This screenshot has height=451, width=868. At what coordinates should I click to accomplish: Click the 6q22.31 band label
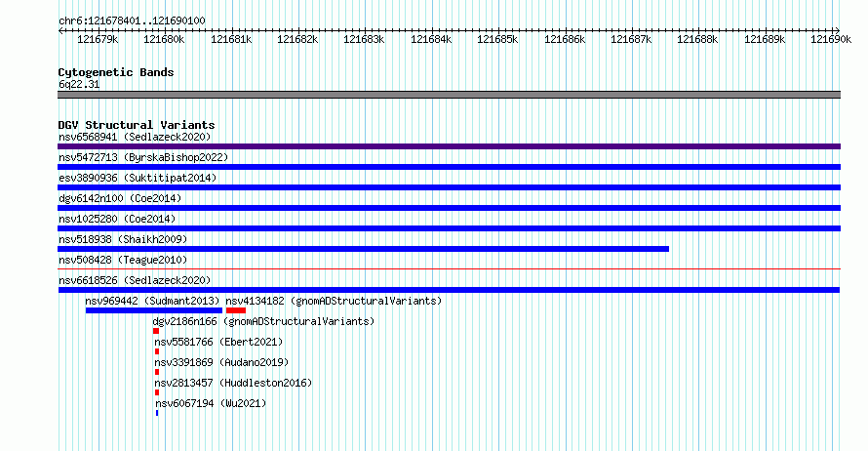click(79, 84)
